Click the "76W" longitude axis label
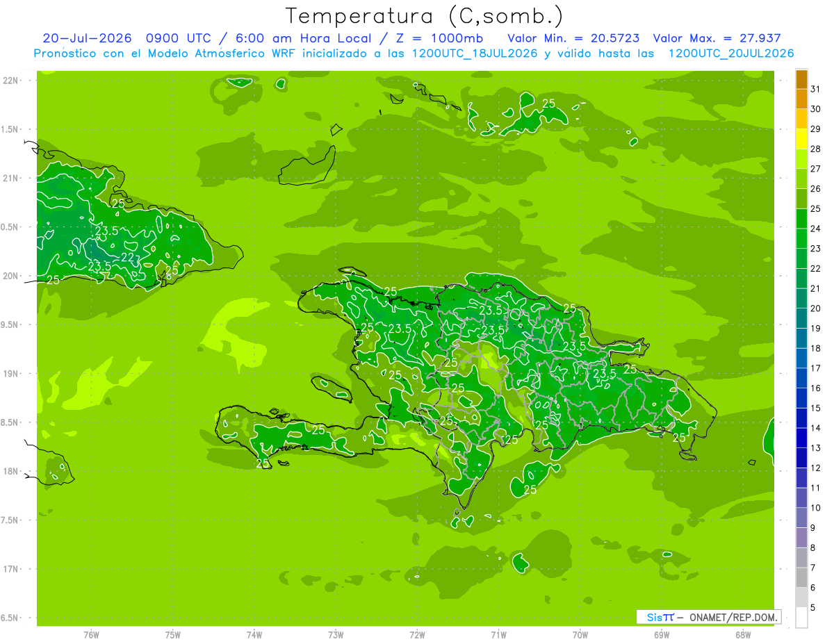 pyautogui.click(x=91, y=635)
